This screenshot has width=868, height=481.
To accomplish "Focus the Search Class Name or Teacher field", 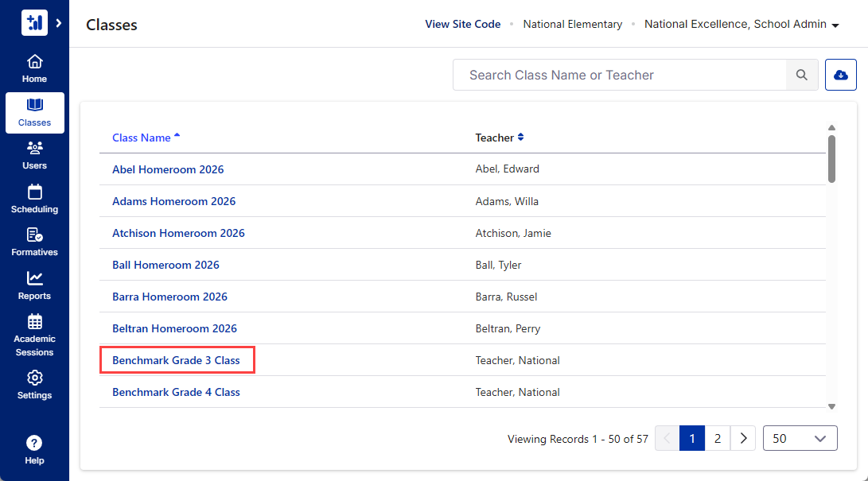I will [x=620, y=75].
